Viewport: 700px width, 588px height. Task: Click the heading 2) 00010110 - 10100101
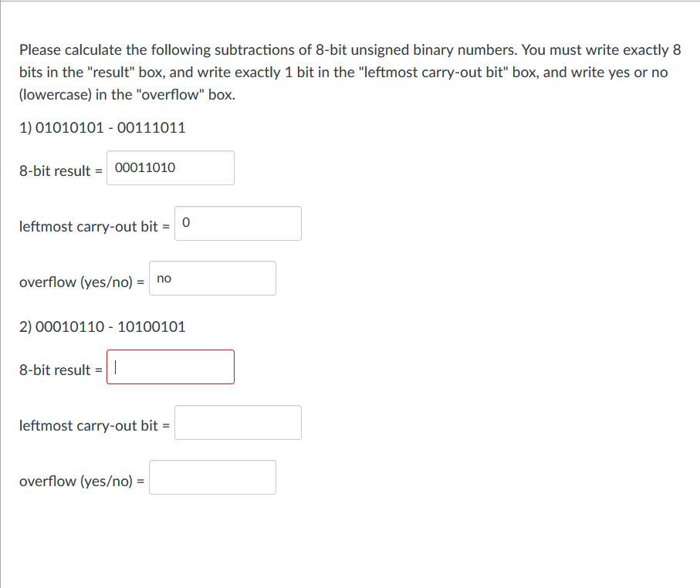point(102,326)
